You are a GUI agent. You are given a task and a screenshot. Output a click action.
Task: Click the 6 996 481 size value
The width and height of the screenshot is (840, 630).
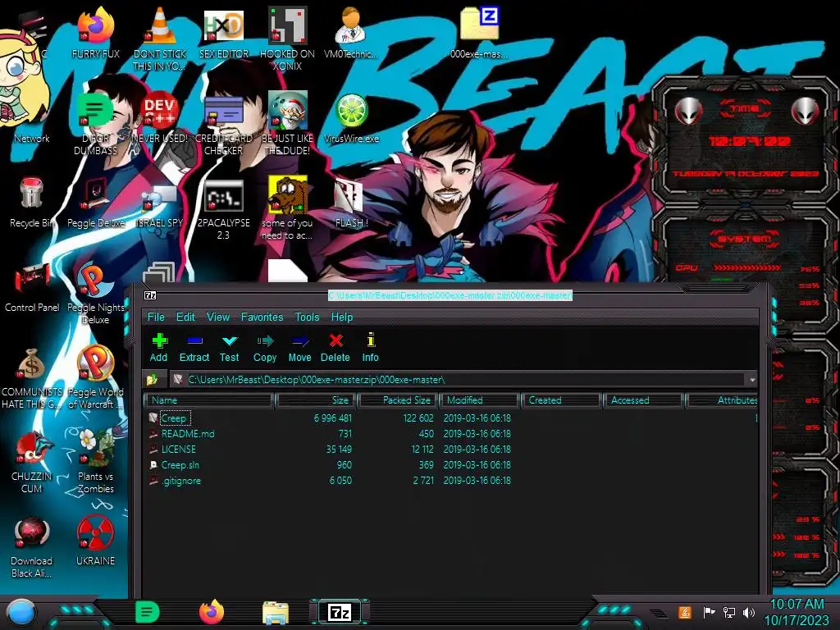coord(333,418)
